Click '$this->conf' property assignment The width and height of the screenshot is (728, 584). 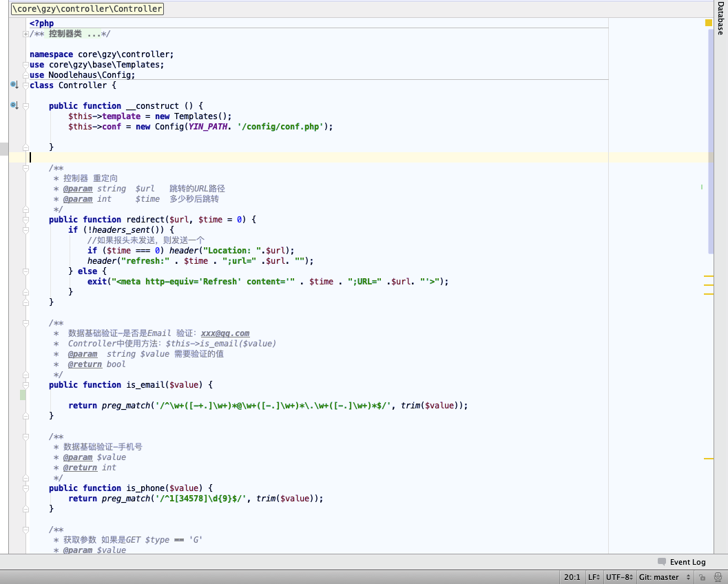[x=95, y=126]
